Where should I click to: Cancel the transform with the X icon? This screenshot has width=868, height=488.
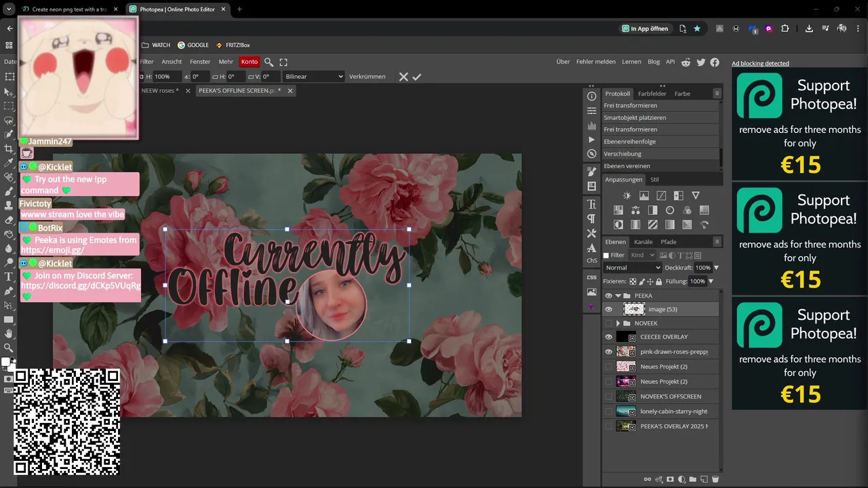tap(403, 77)
